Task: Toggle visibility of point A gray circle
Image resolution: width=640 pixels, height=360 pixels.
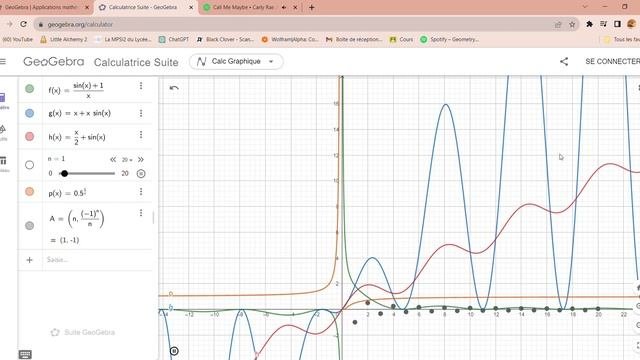Action: pos(29,225)
